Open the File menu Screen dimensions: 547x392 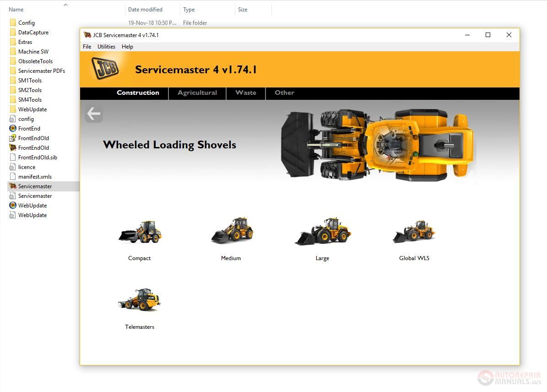pos(87,47)
